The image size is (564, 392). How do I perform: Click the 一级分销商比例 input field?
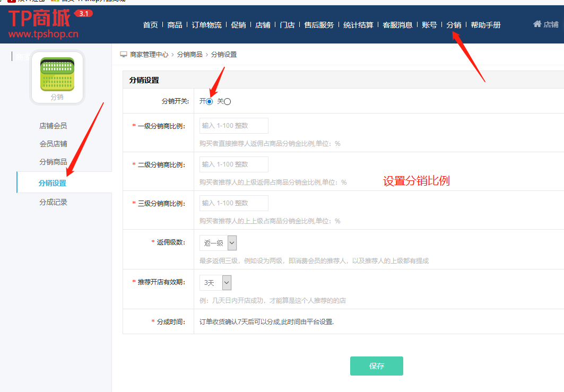[234, 126]
